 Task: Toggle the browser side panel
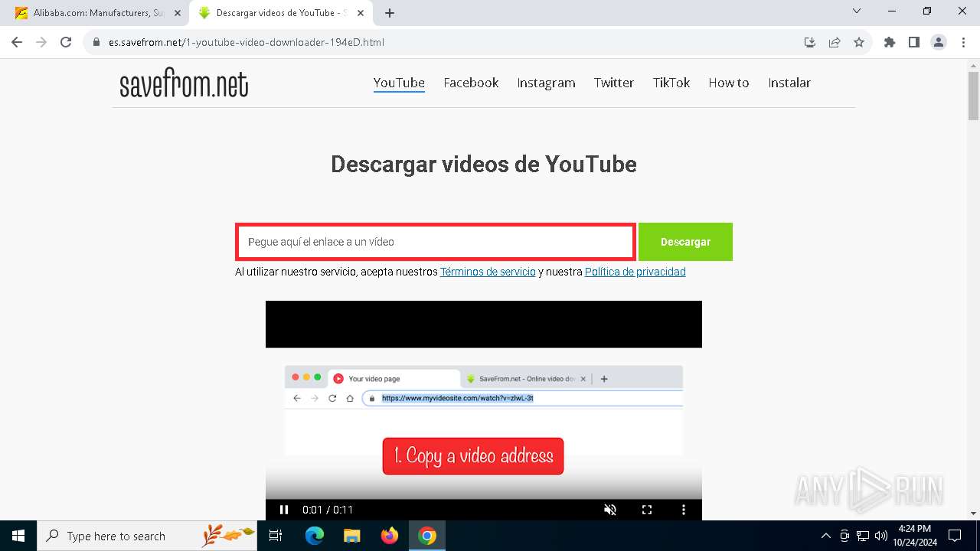point(914,43)
